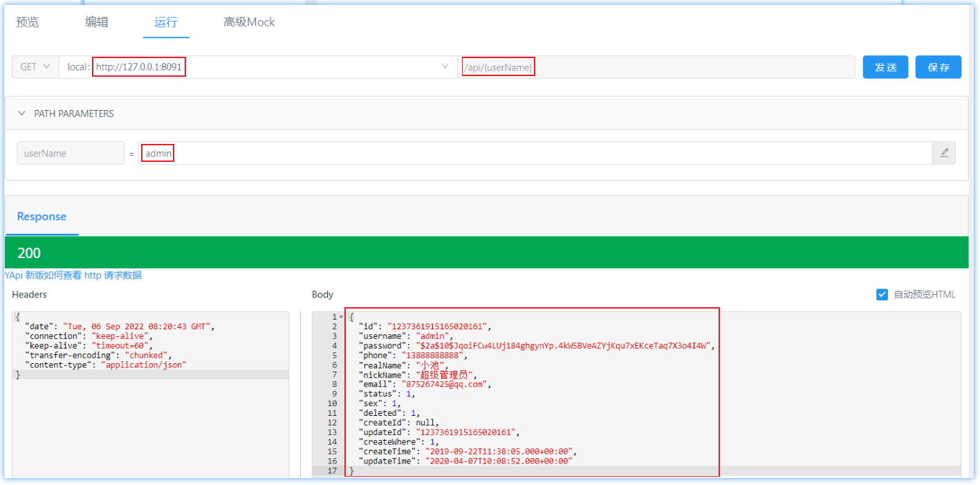
Task: Click the "phone": "13888888888" line
Action: point(414,355)
